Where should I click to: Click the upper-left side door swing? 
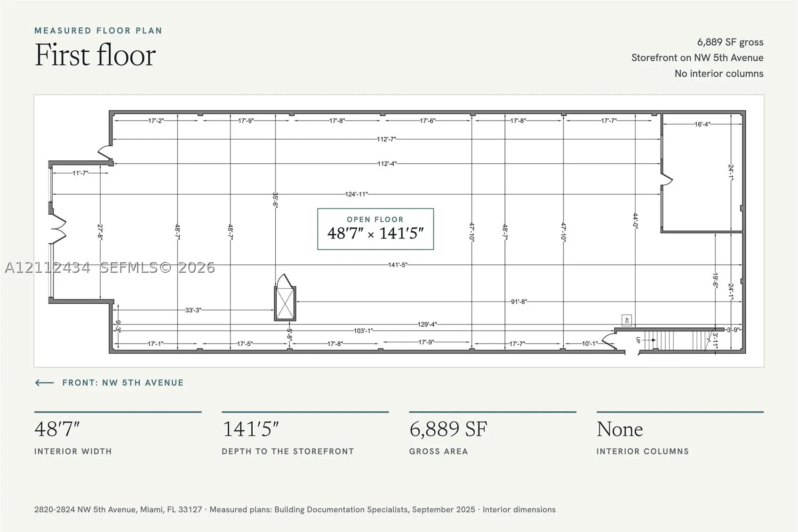(x=105, y=151)
